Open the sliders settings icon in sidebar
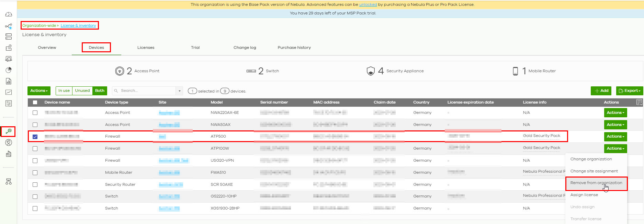The image size is (644, 224). click(x=9, y=103)
